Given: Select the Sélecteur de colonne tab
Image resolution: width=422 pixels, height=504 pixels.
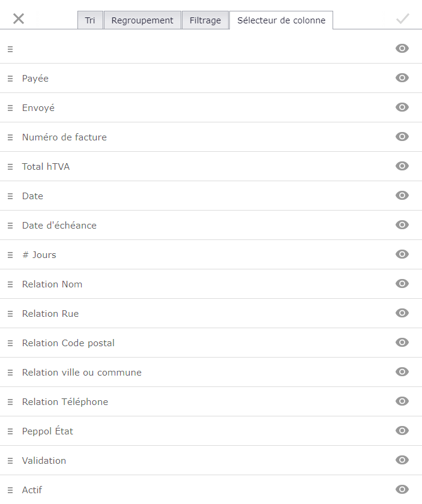Looking at the screenshot, I should (x=281, y=20).
